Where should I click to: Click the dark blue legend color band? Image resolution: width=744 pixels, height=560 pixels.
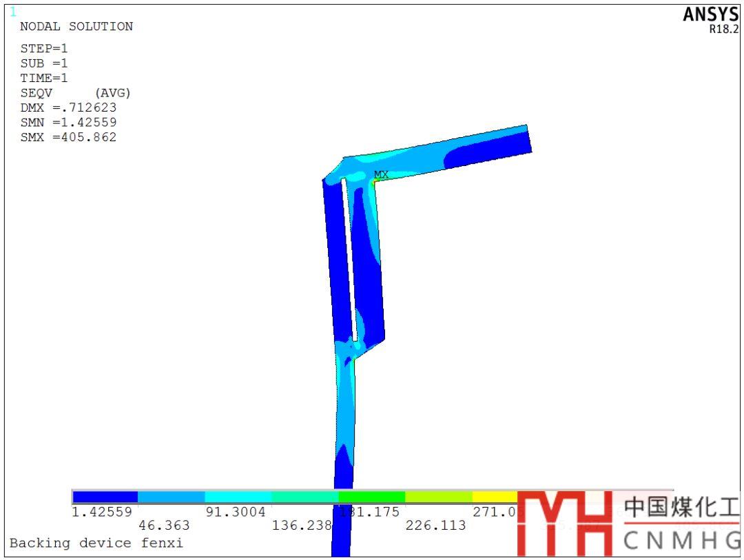(105, 497)
